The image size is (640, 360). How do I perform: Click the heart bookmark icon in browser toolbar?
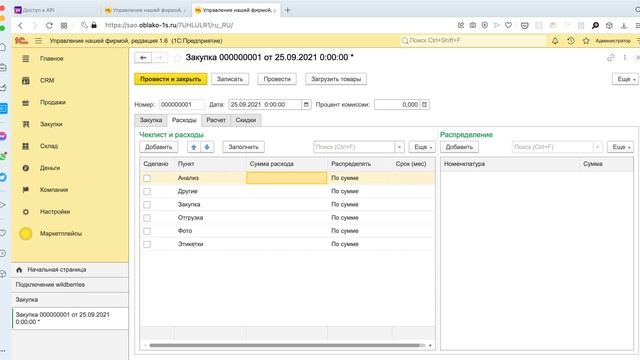click(508, 25)
